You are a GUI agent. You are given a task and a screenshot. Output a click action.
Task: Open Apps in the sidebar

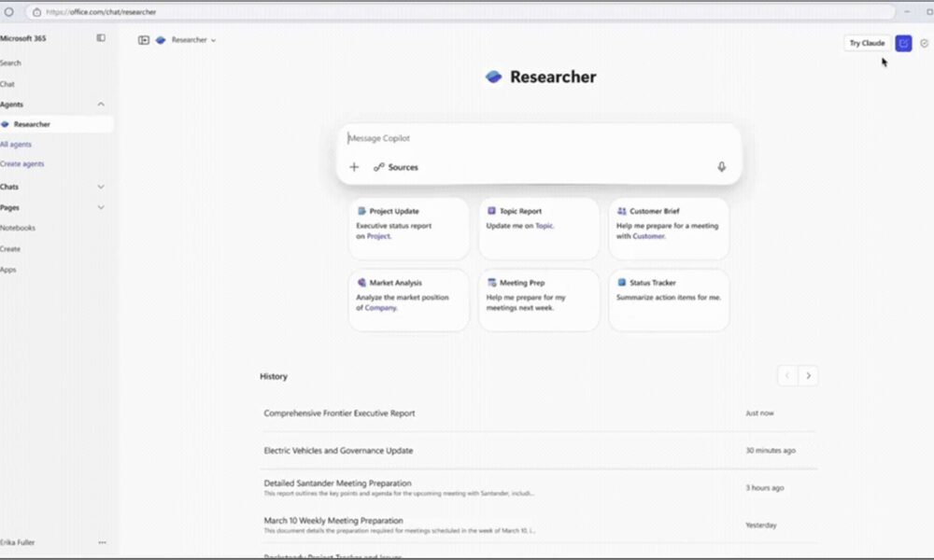click(x=8, y=270)
